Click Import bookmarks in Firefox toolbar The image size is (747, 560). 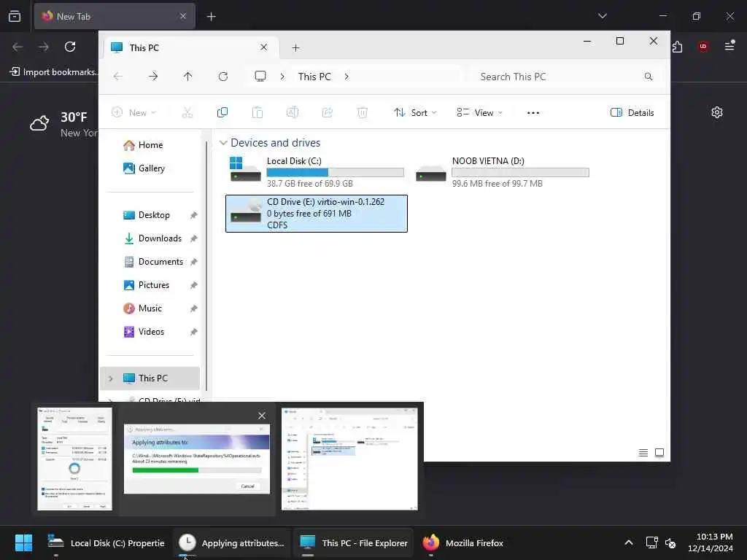tap(54, 72)
